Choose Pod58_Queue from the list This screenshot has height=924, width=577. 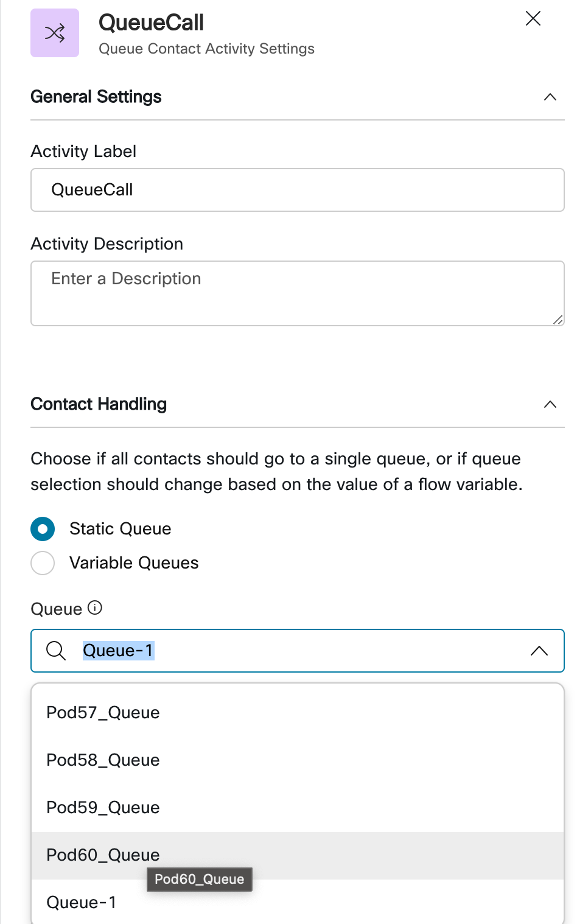pos(103,760)
